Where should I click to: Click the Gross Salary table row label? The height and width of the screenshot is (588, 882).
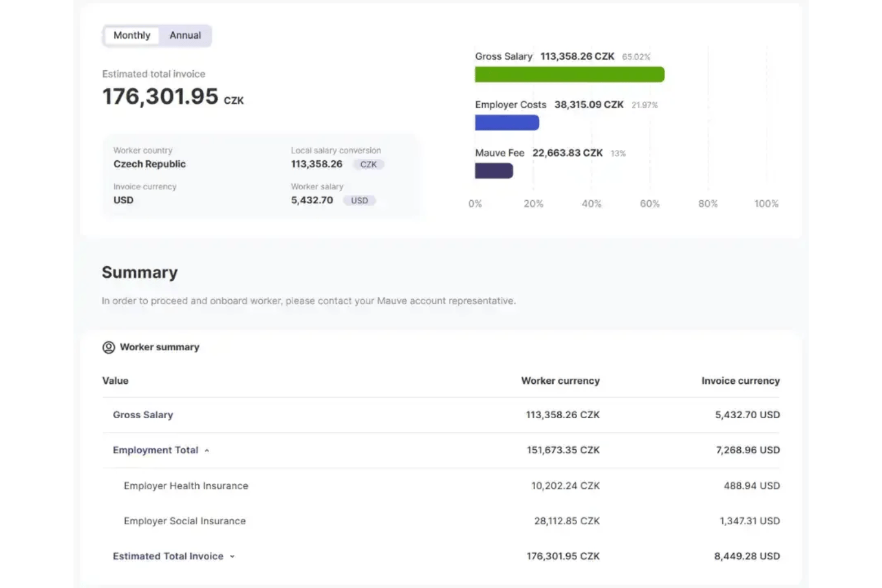(x=143, y=415)
